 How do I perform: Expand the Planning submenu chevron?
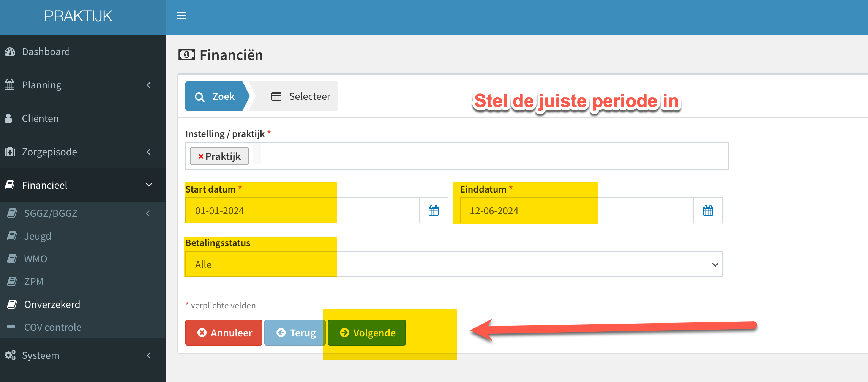point(149,85)
